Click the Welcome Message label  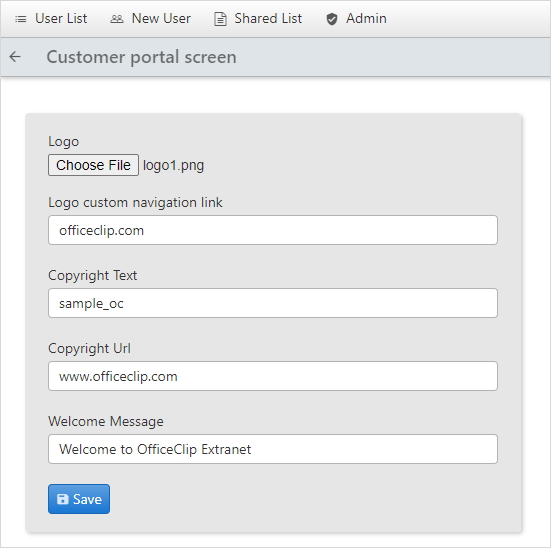[106, 421]
